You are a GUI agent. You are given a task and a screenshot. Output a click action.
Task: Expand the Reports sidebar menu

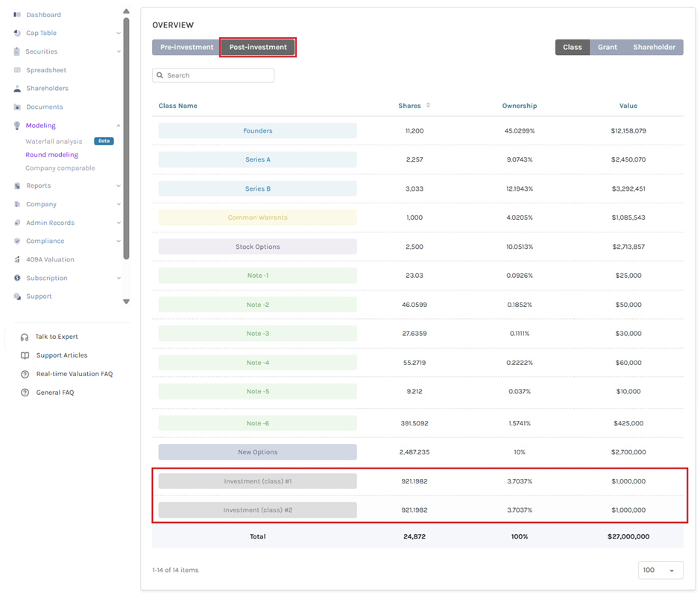tap(67, 185)
